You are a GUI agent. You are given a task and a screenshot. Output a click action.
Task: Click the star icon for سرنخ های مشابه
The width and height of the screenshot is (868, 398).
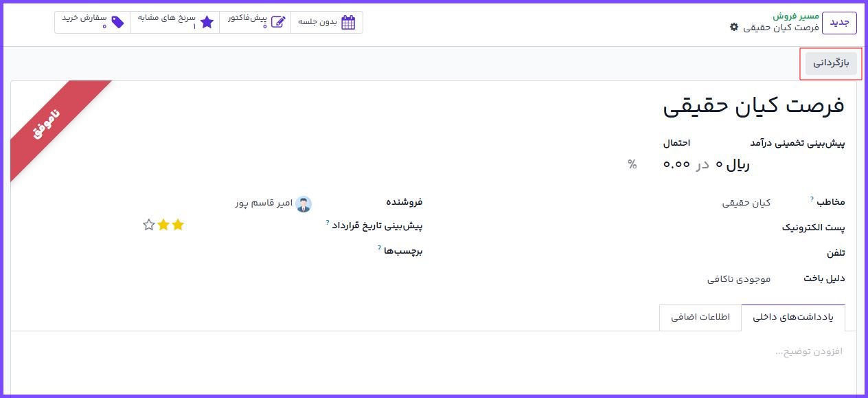(x=207, y=22)
